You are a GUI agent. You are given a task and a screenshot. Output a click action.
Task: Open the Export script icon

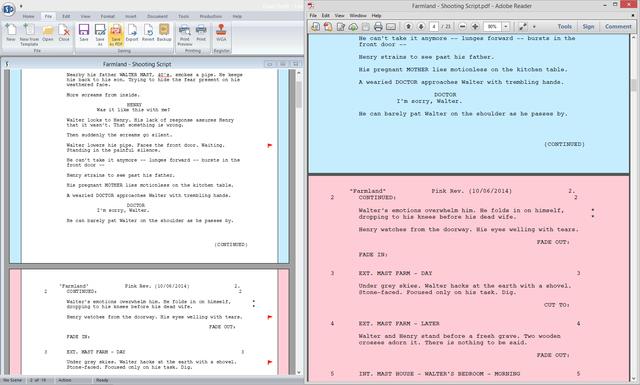pos(132,33)
